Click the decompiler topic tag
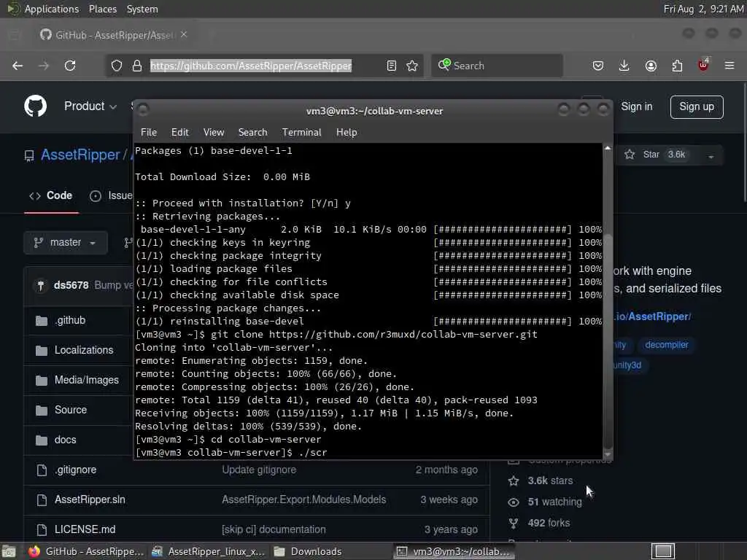747x560 pixels. [x=667, y=345]
